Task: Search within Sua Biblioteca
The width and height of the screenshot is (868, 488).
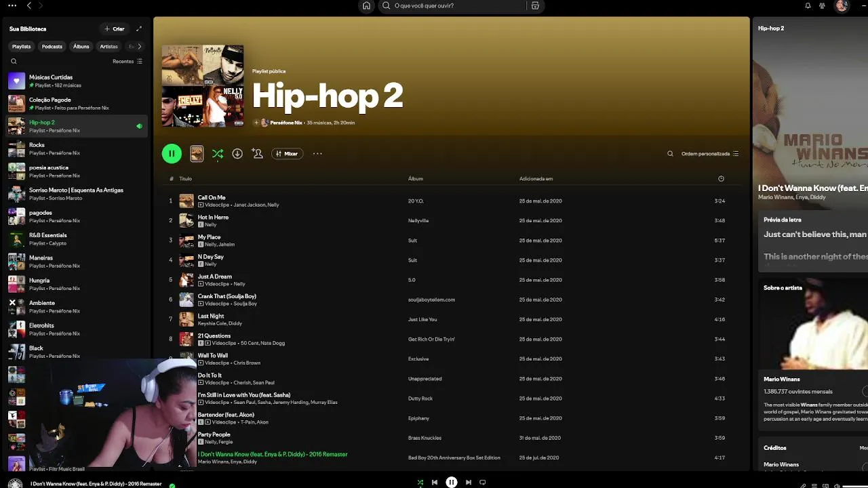Action: (14, 62)
